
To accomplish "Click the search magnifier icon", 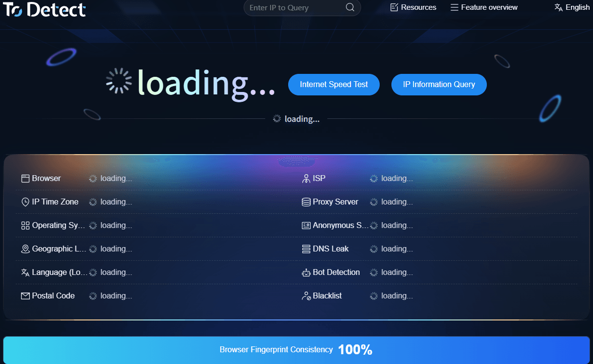I will pos(350,7).
